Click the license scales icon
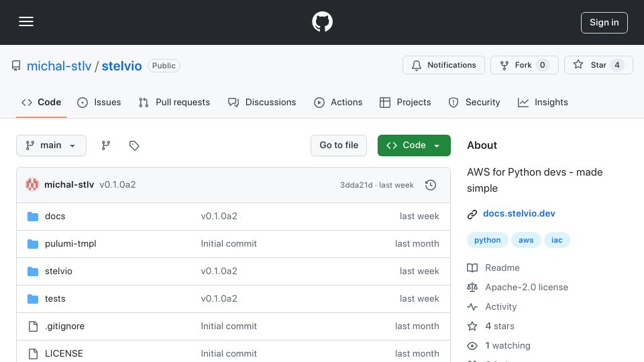The image size is (644, 362). (472, 288)
